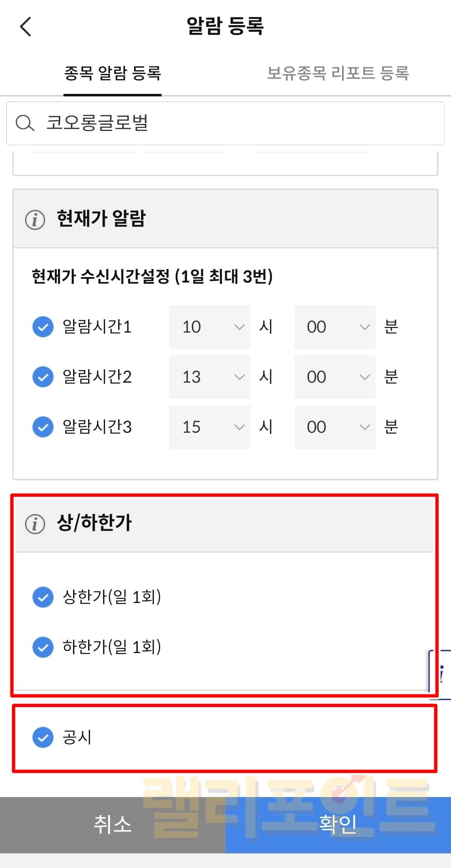The height and width of the screenshot is (868, 451).
Task: Select the 종목 알람 등록 tab
Action: coord(112,73)
